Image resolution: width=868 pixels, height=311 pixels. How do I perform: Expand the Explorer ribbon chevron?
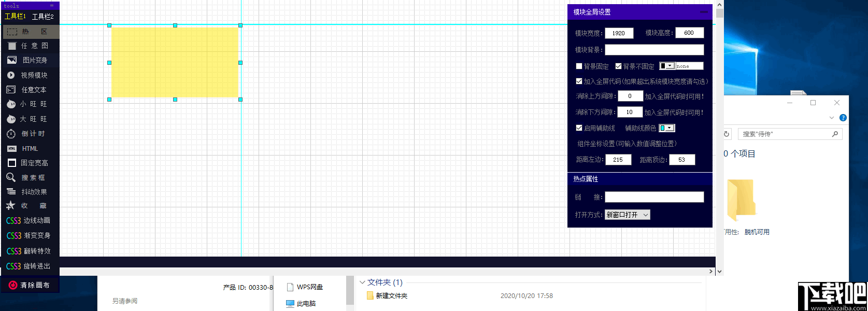click(x=832, y=118)
